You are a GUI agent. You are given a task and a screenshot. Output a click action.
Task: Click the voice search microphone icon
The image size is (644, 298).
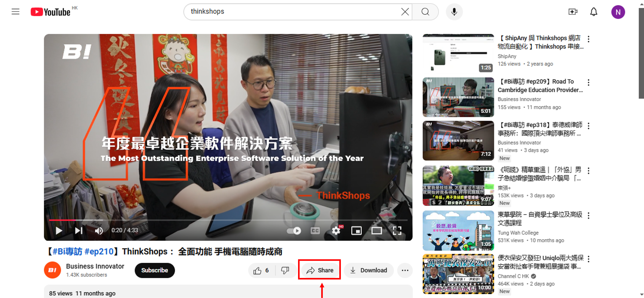tap(454, 12)
